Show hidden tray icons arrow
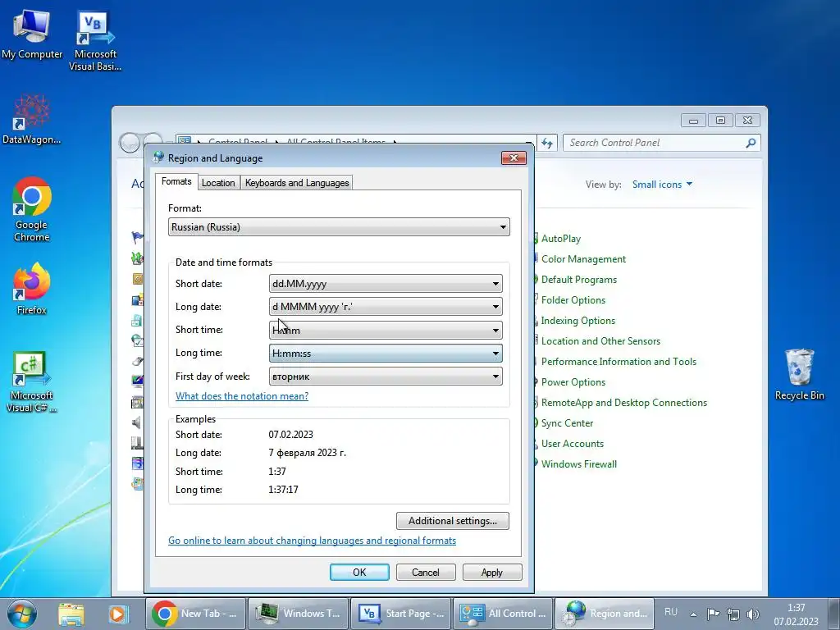This screenshot has width=840, height=630. click(x=693, y=614)
